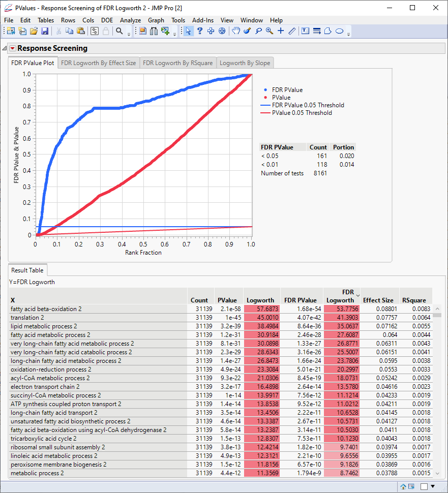Viewport: 448px width, 493px height.
Task: Click the PValue column header
Action: coord(227,300)
